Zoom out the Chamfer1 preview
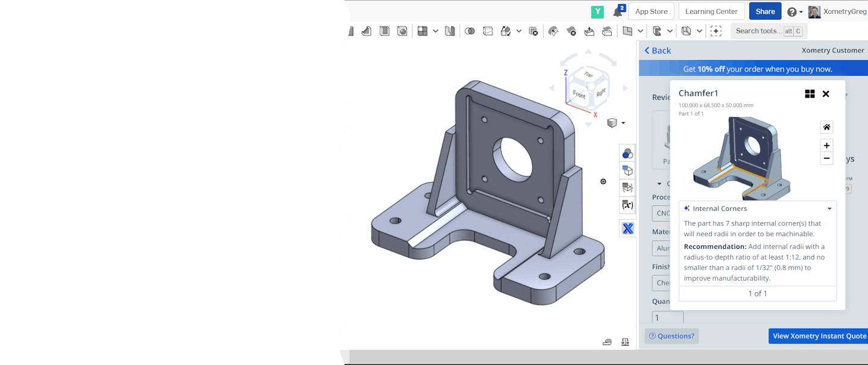Viewport: 868px width, 365px height. pyautogui.click(x=826, y=158)
